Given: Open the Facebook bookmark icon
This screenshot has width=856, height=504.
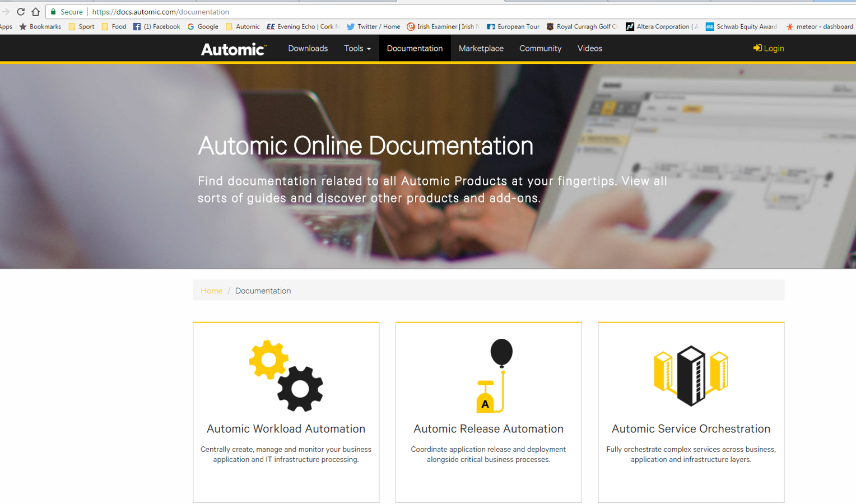Looking at the screenshot, I should 137,26.
